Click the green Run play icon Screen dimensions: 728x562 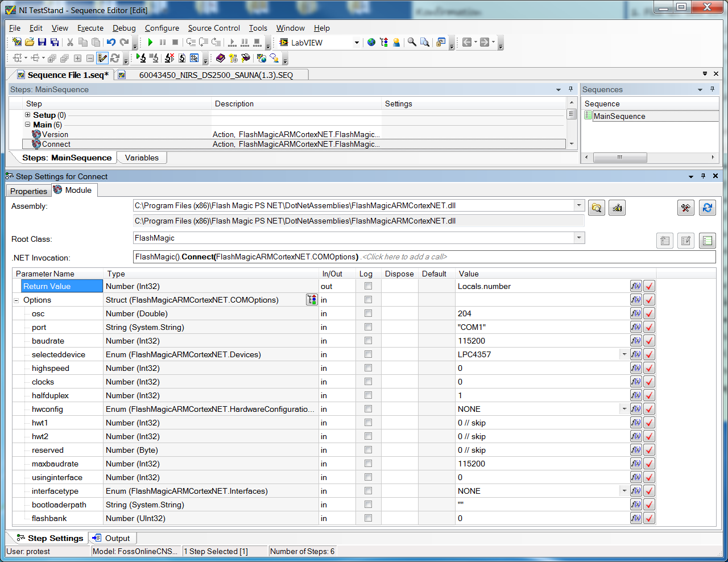[x=150, y=42]
